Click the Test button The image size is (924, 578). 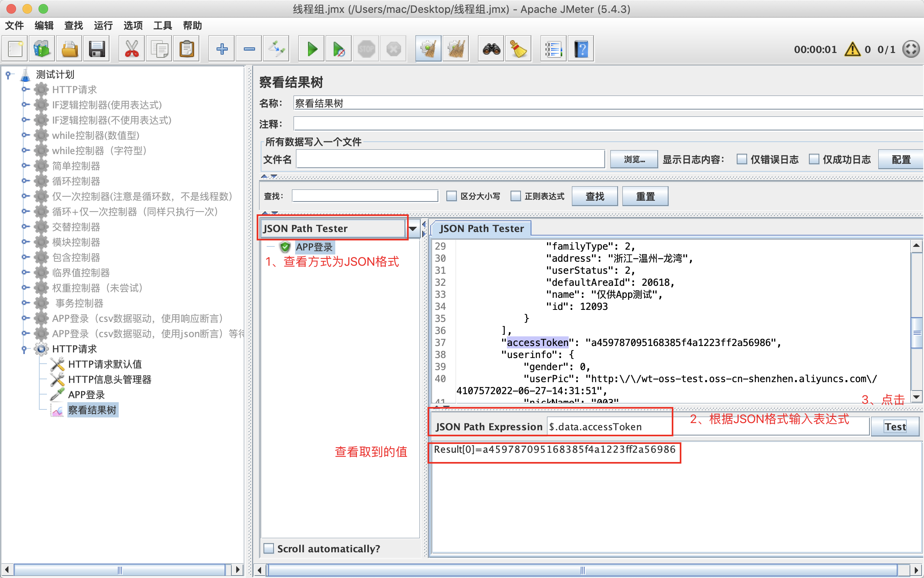click(896, 427)
